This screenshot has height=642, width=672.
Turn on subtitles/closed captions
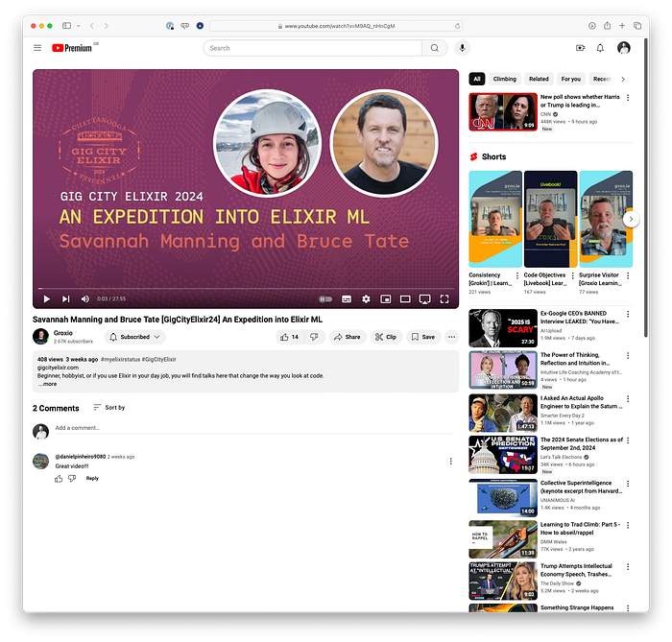click(347, 299)
